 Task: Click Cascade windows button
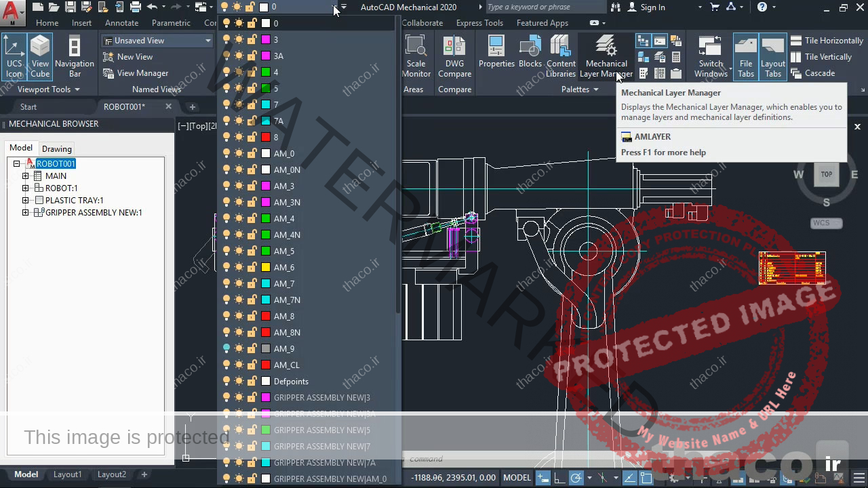[x=812, y=73]
